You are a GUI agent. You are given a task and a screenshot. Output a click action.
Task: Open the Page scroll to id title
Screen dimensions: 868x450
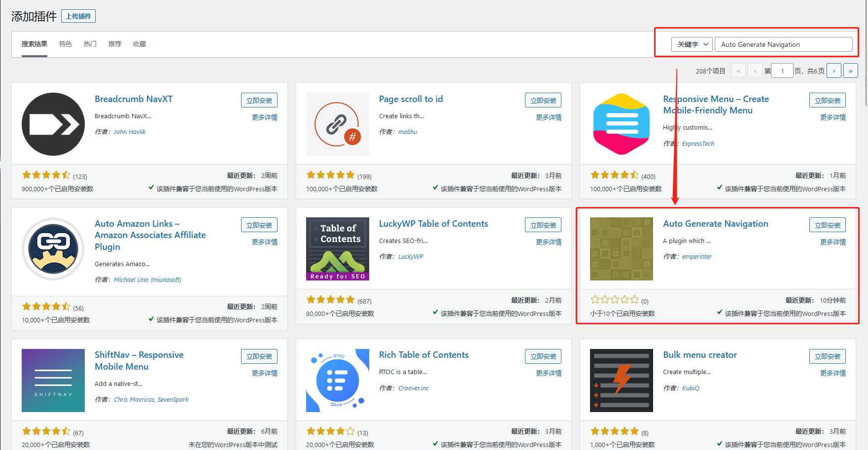point(411,99)
